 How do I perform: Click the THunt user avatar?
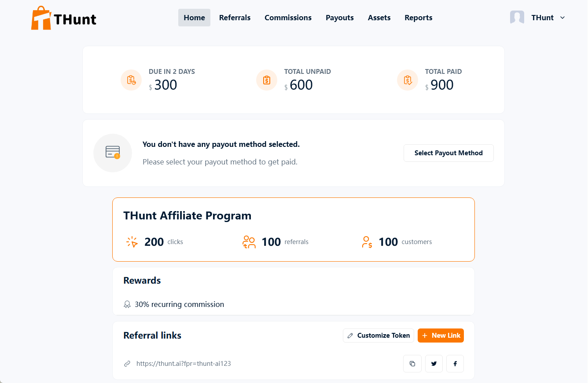click(x=517, y=18)
